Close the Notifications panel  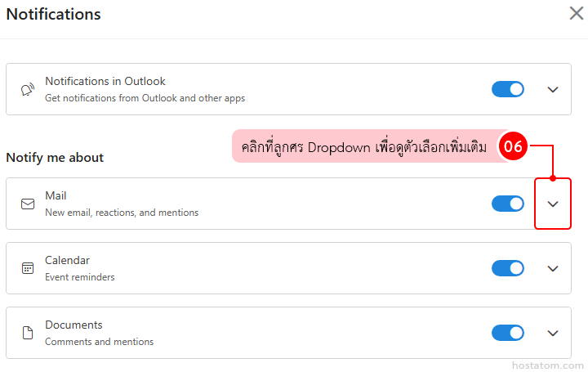(x=577, y=13)
